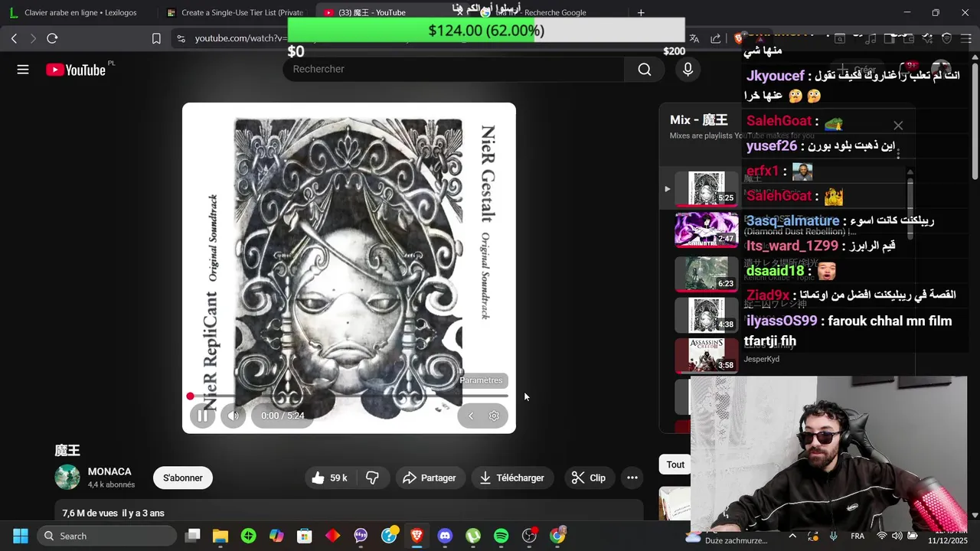Open more actions three-dot menu
980x551 pixels.
click(x=632, y=478)
